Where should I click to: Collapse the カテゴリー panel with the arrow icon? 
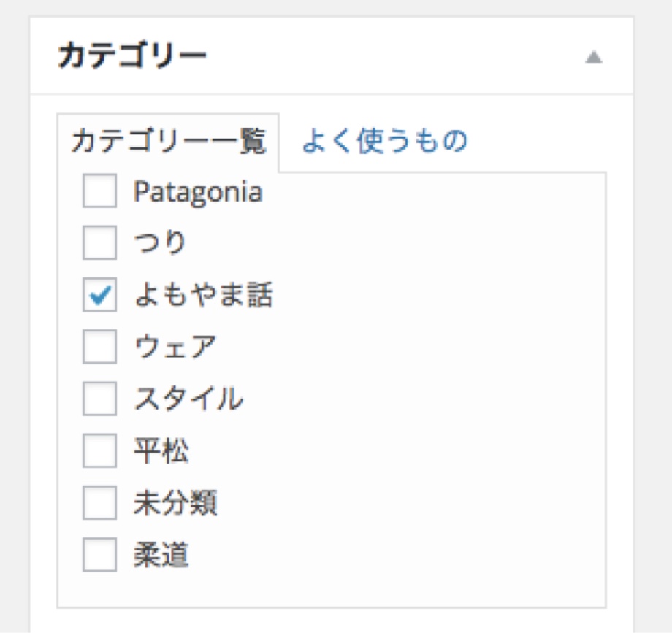point(594,56)
